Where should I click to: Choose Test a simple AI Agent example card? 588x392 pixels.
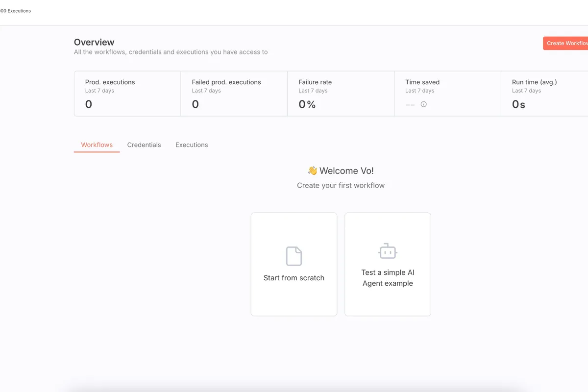388,264
